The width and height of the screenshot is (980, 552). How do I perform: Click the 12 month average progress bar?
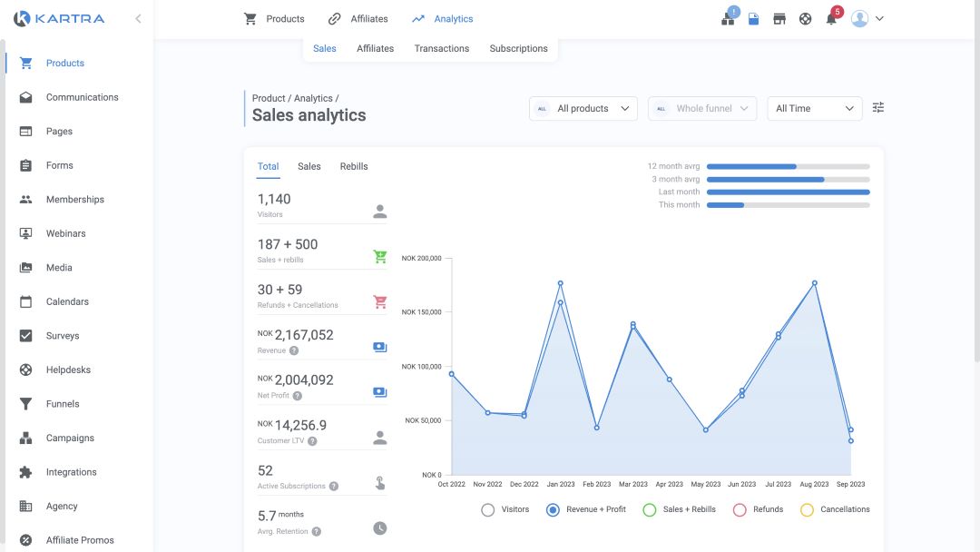click(x=788, y=166)
